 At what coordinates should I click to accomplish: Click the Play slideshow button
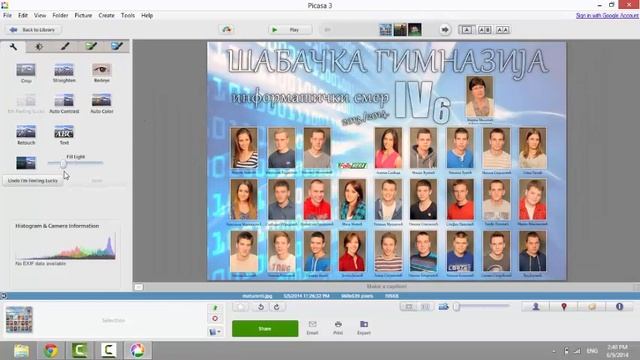pyautogui.click(x=290, y=30)
